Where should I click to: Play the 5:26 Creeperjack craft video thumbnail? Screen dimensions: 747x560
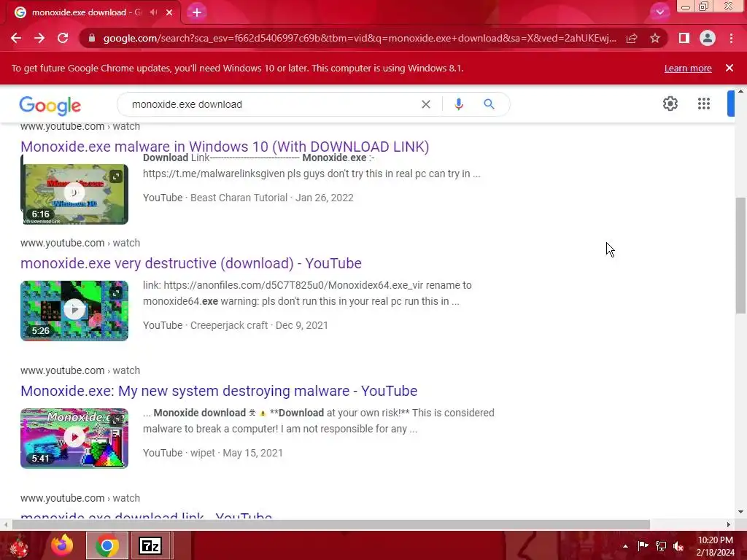click(74, 311)
